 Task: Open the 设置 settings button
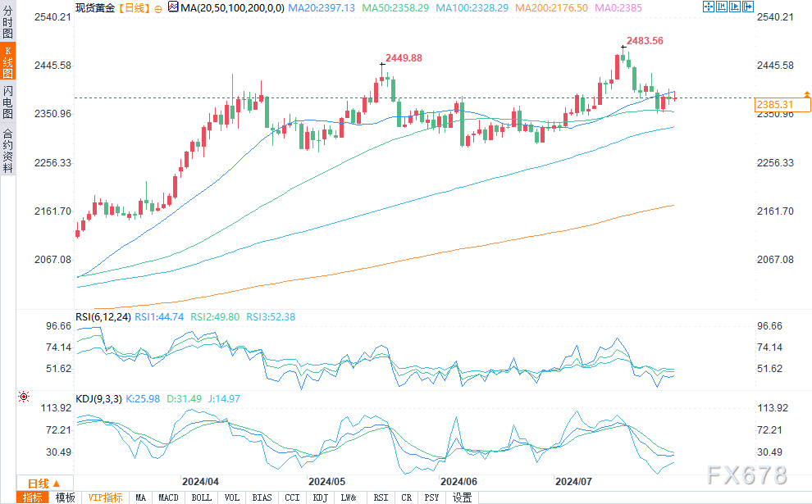pyautogui.click(x=463, y=497)
